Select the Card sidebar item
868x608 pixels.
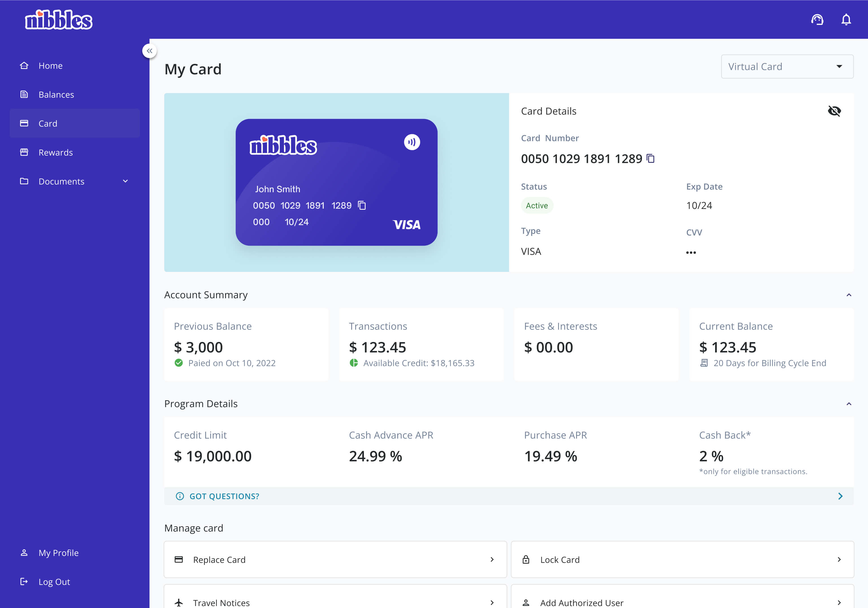click(75, 123)
